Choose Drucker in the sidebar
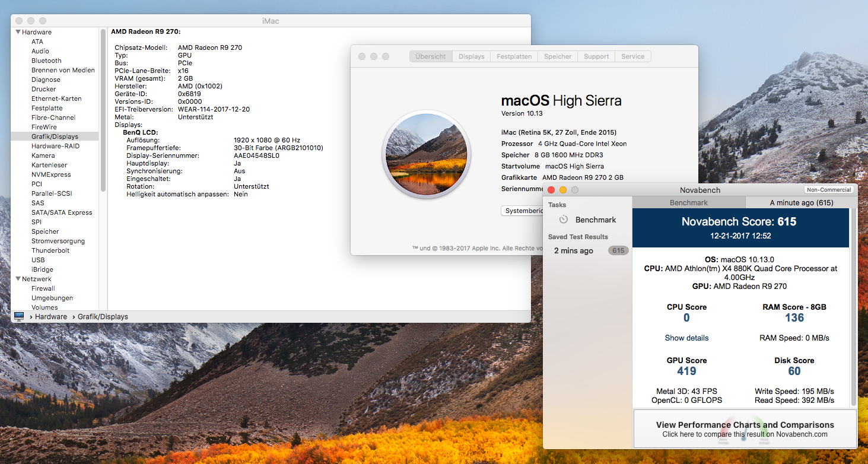 (x=44, y=89)
